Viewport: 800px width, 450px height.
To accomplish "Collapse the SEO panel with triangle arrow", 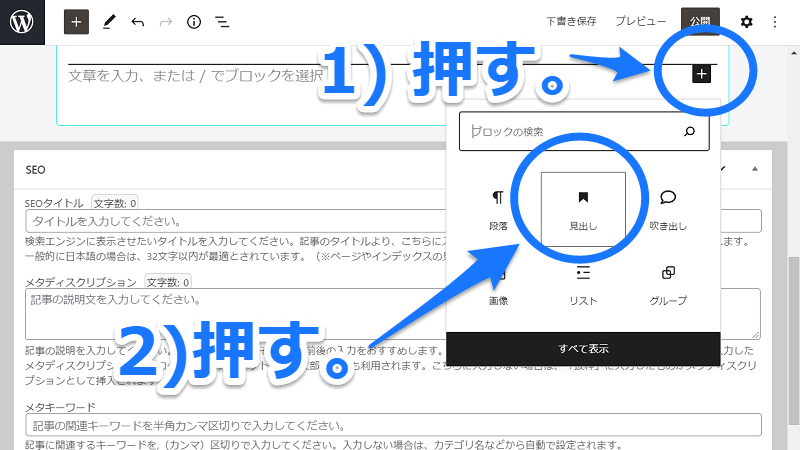I will click(x=755, y=170).
